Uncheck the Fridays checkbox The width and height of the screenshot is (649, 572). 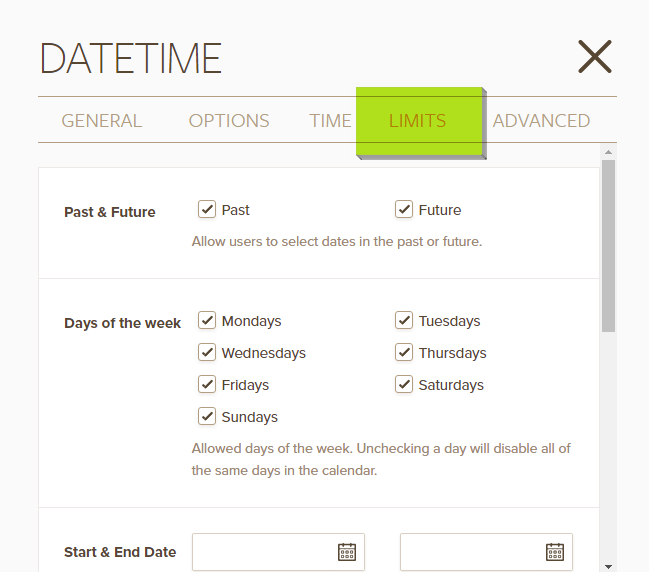(208, 385)
